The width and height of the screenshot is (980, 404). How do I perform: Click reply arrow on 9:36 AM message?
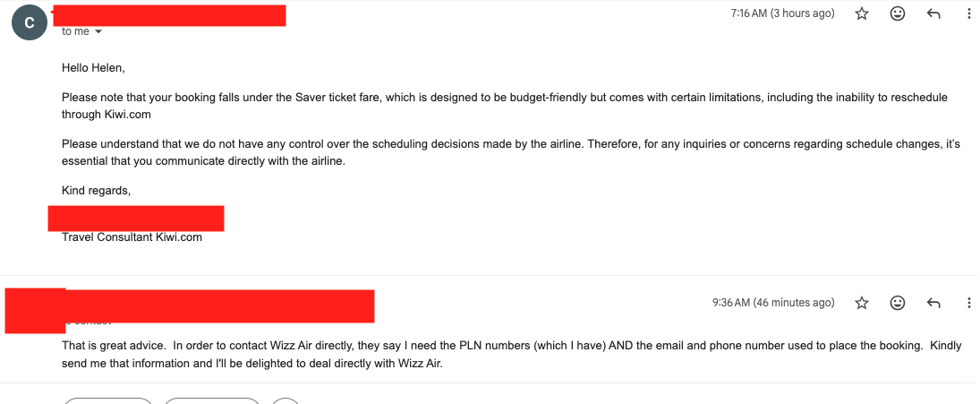pos(933,303)
